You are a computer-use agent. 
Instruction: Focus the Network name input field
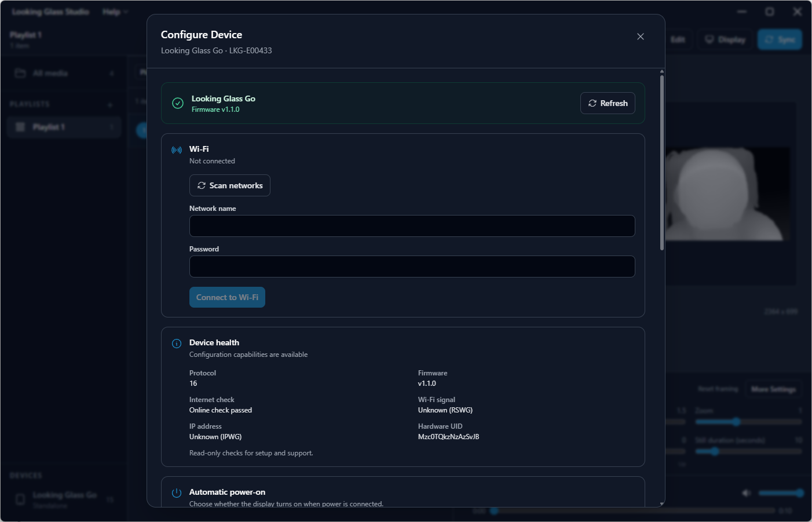tap(412, 226)
